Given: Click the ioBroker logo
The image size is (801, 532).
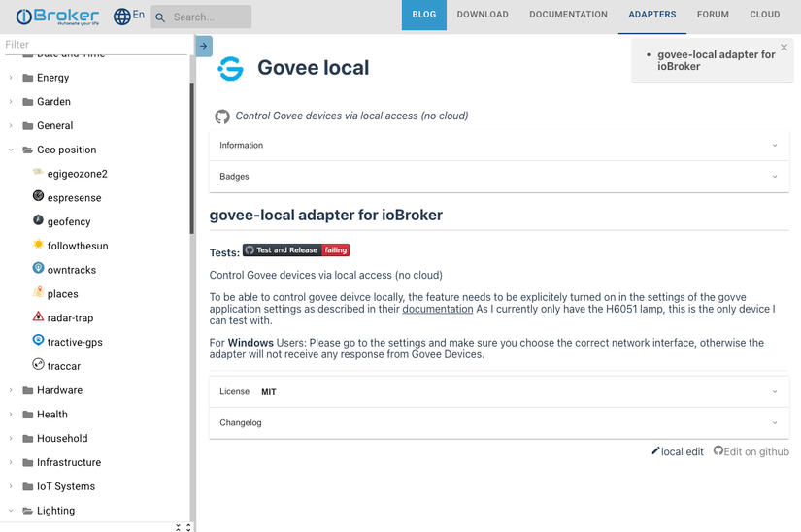Looking at the screenshot, I should (57, 17).
